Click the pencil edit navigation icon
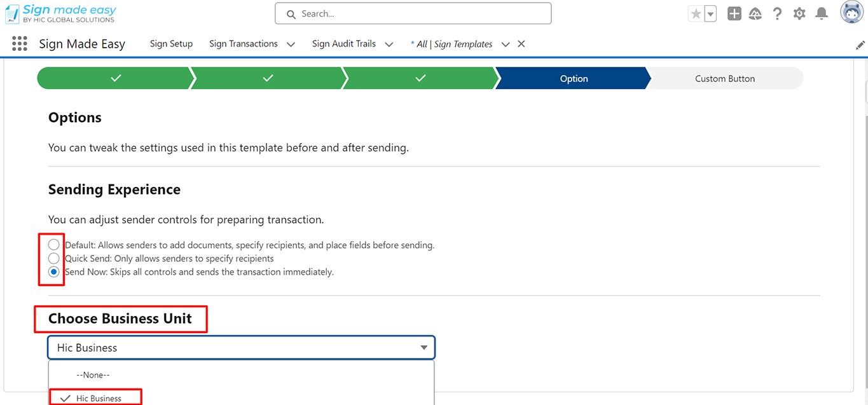The height and width of the screenshot is (405, 868). click(x=860, y=45)
